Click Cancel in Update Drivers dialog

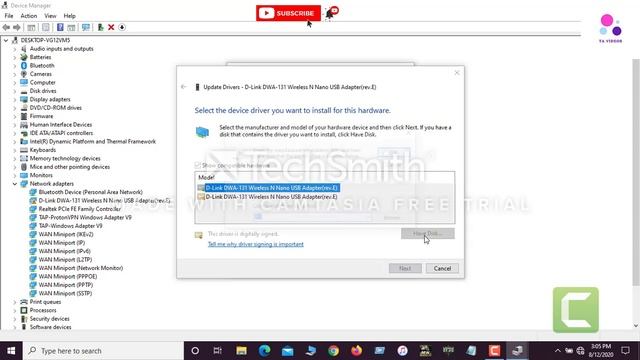(x=442, y=268)
